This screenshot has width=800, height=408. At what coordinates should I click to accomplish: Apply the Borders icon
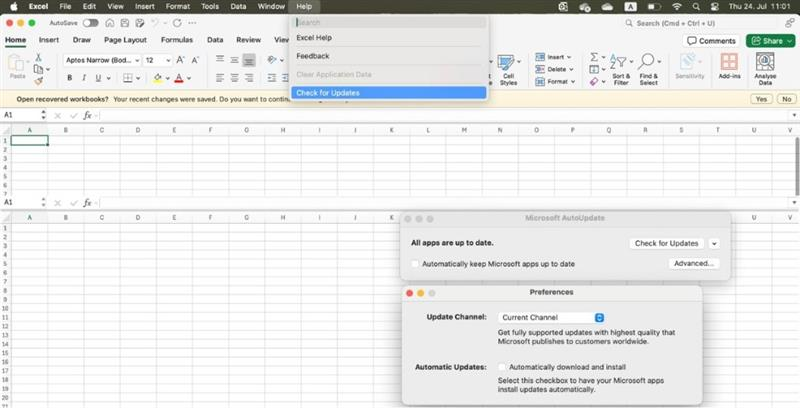coord(128,78)
